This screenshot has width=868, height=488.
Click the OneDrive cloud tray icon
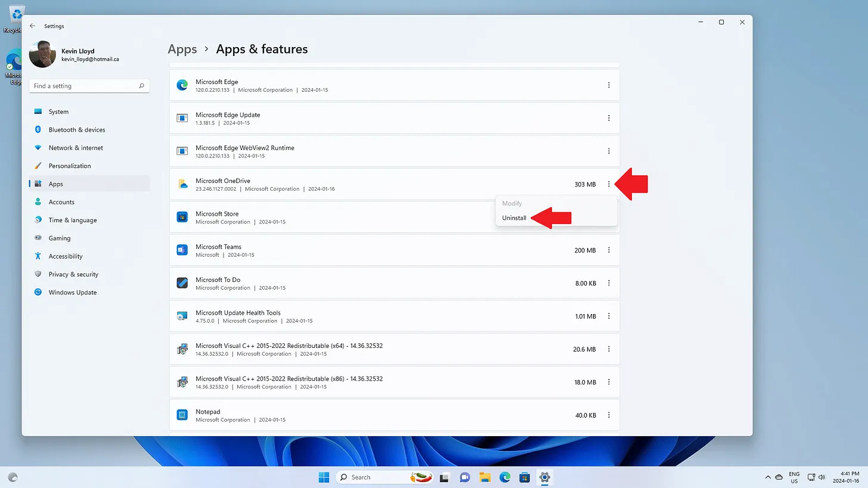click(779, 477)
